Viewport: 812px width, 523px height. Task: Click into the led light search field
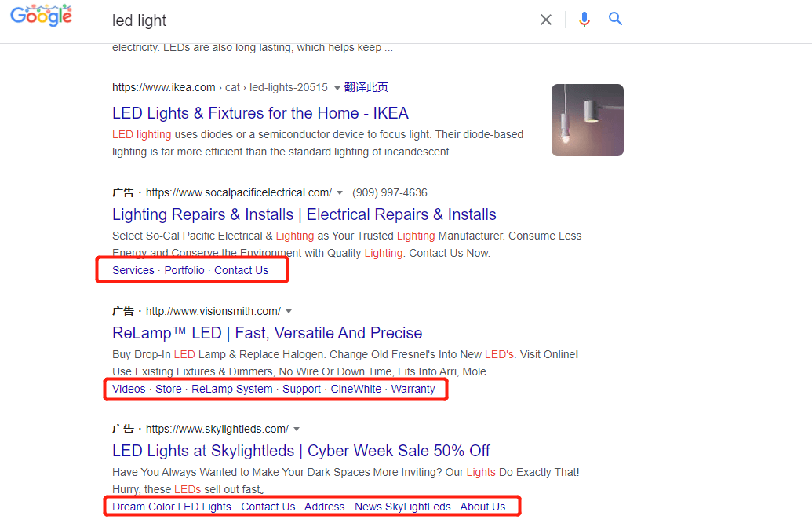[x=314, y=20]
